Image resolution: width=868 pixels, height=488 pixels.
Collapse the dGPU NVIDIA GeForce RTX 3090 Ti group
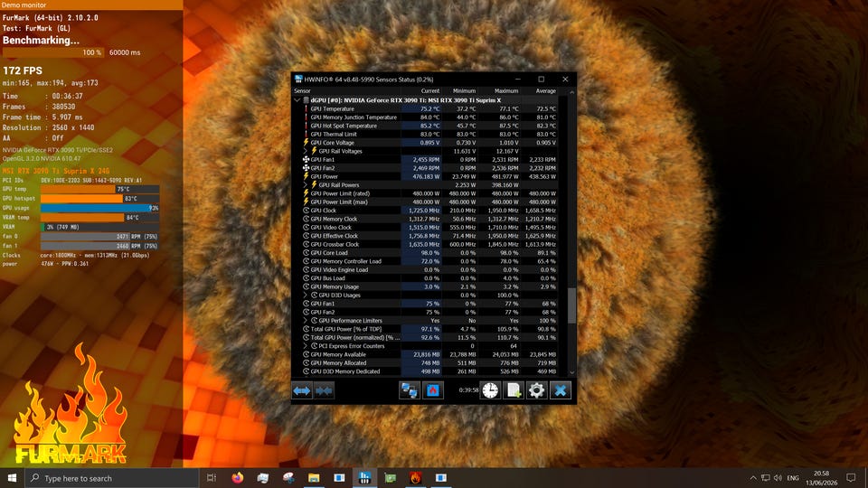tap(297, 100)
